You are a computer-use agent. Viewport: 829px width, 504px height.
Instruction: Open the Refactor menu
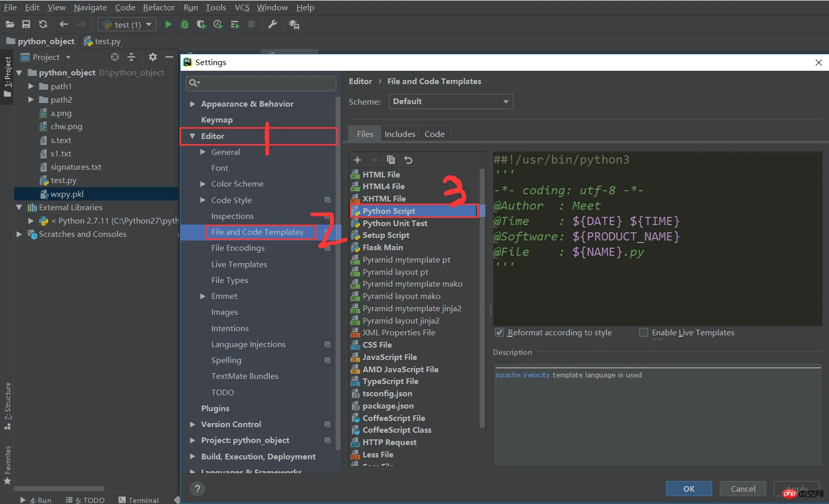point(159,7)
